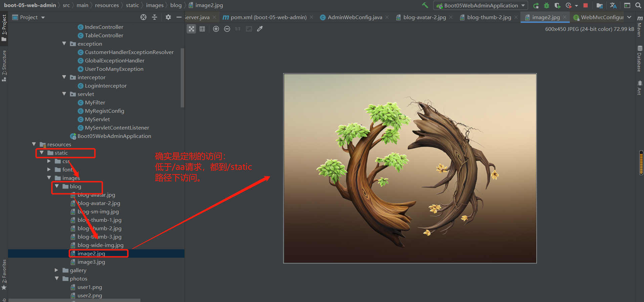Select UserTooManyException class
This screenshot has width=644, height=302.
coord(114,69)
